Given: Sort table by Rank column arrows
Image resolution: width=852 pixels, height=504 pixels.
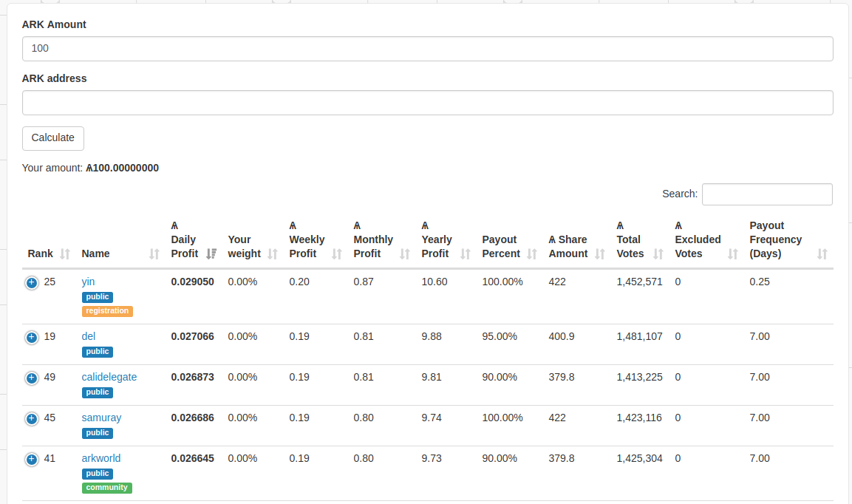Looking at the screenshot, I should point(65,254).
